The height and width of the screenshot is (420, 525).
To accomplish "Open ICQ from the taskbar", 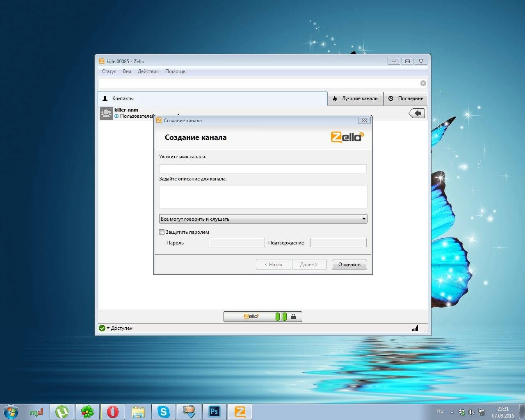I will point(87,411).
